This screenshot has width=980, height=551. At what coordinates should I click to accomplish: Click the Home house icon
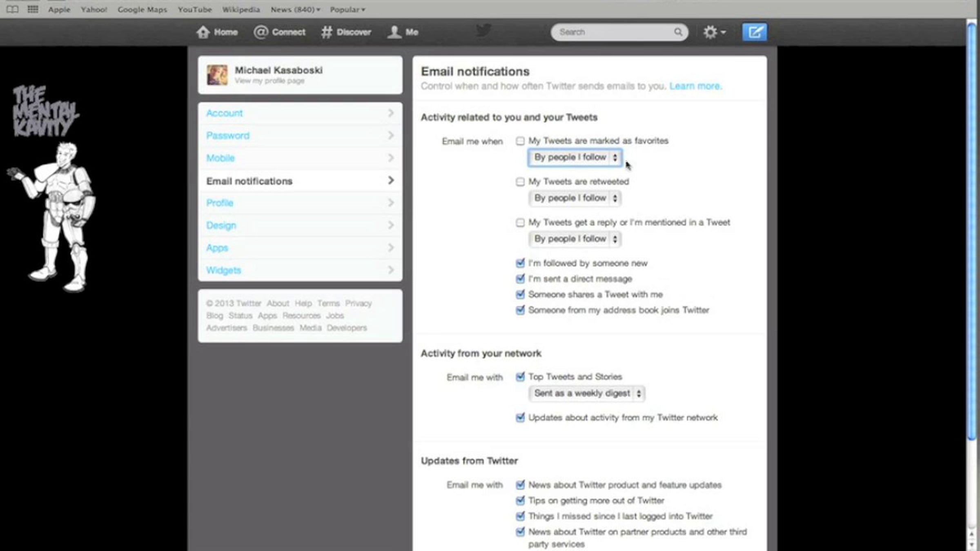203,32
